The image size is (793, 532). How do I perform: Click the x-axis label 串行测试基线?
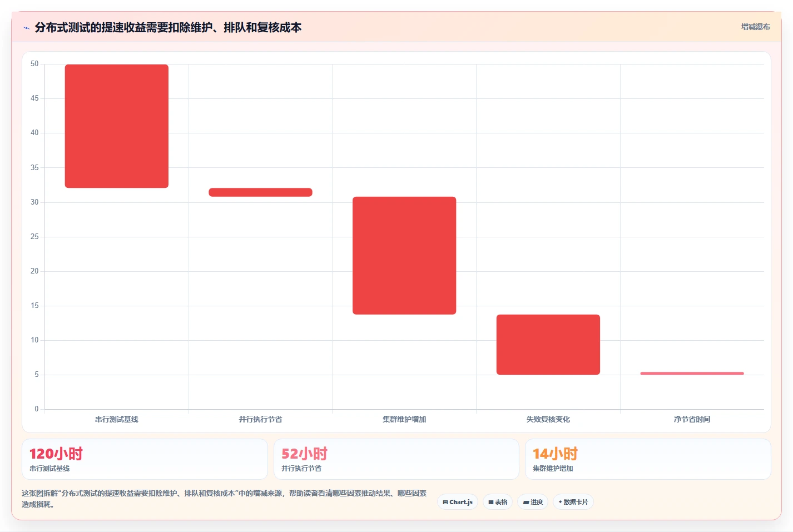pos(117,419)
